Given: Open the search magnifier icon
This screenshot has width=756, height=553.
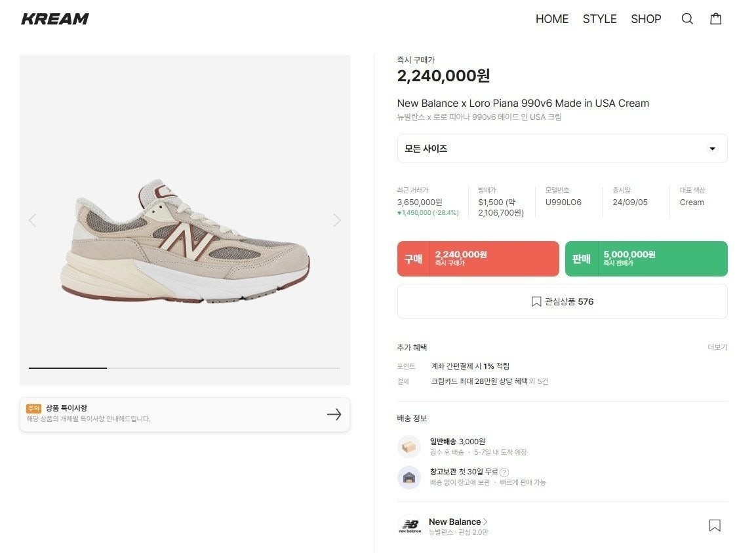Looking at the screenshot, I should (x=687, y=19).
